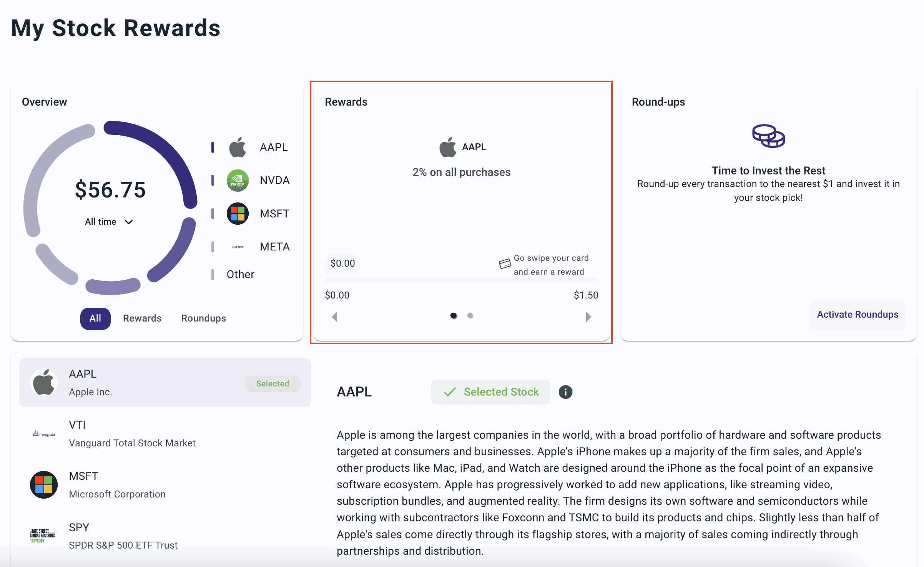
Task: Switch to the Roundups tab in Overview
Action: point(204,318)
